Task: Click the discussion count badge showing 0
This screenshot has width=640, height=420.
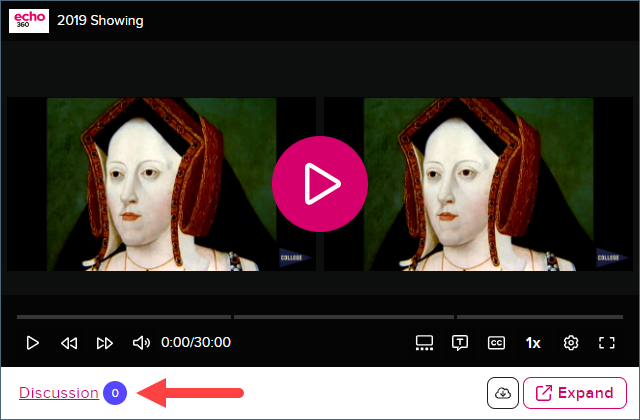Action: point(115,393)
